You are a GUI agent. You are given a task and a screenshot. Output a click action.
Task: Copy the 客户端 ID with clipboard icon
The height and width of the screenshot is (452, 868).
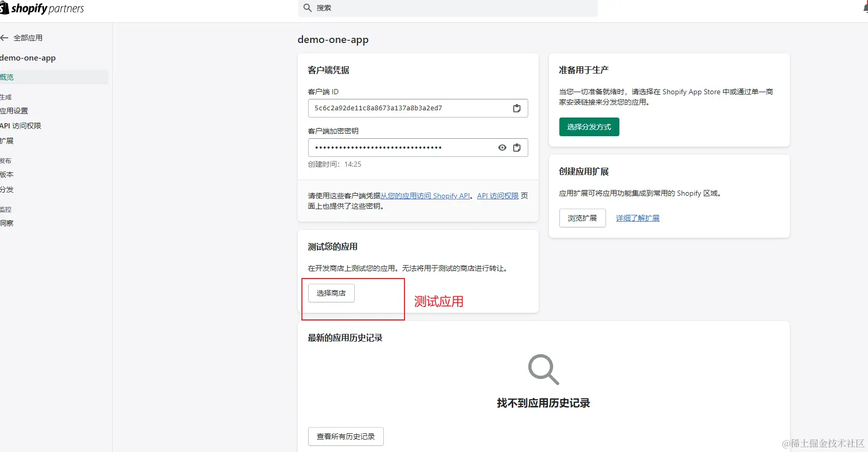click(x=517, y=108)
